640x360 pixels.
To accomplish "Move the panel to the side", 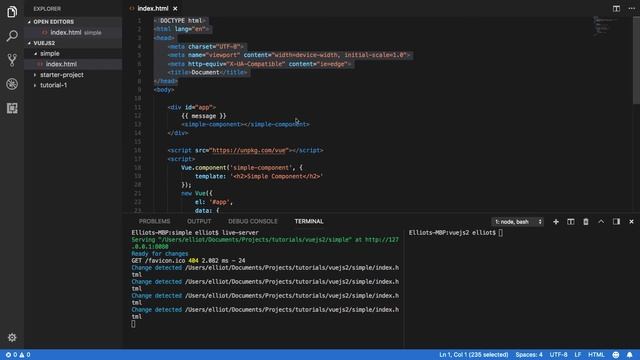I will 616,222.
